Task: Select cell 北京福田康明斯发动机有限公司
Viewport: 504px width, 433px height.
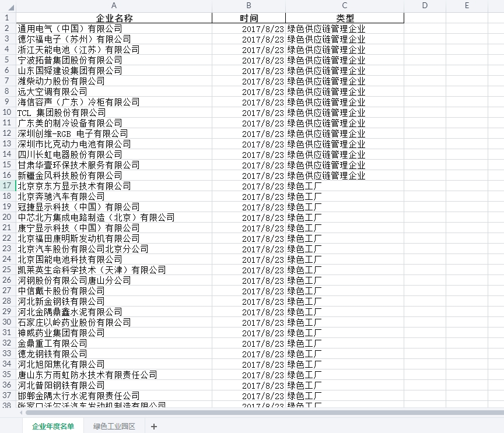Action: [x=114, y=238]
